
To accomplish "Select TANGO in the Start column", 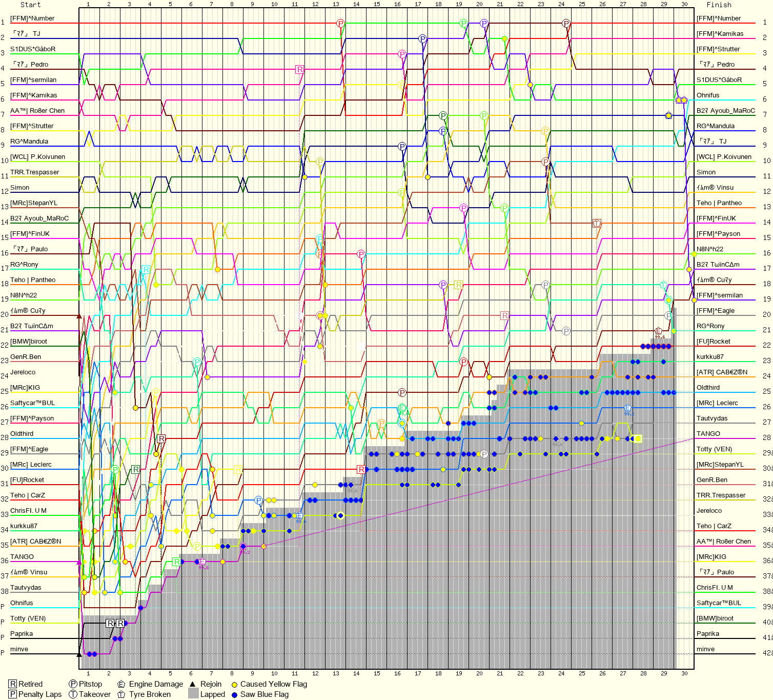I will pyautogui.click(x=22, y=557).
